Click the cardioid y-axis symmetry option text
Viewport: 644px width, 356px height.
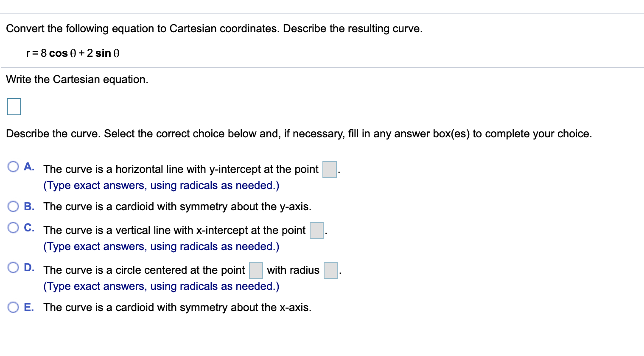[x=177, y=207]
